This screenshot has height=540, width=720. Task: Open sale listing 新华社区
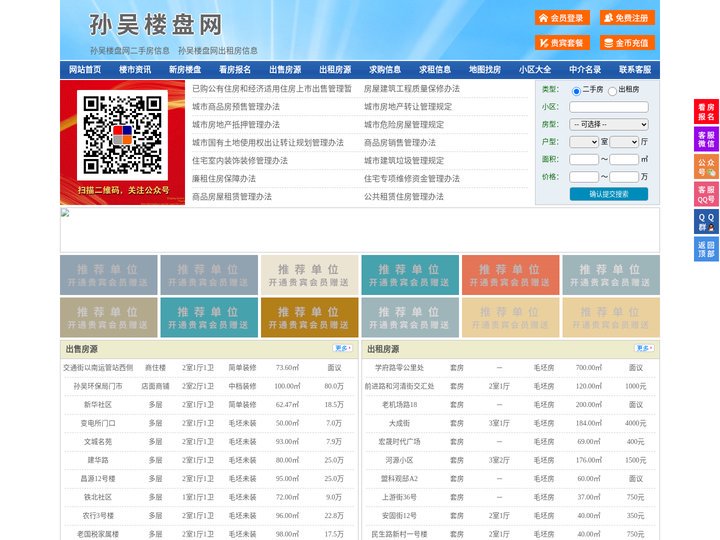(x=98, y=405)
